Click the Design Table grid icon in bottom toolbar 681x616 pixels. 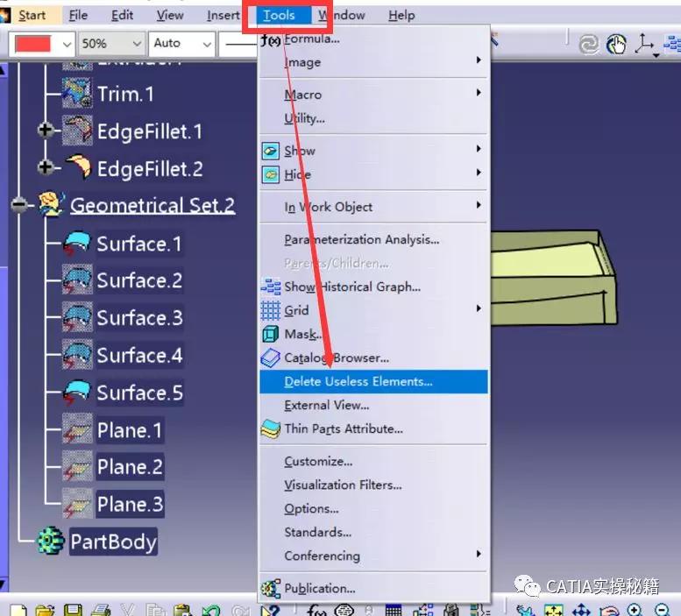pyautogui.click(x=394, y=610)
